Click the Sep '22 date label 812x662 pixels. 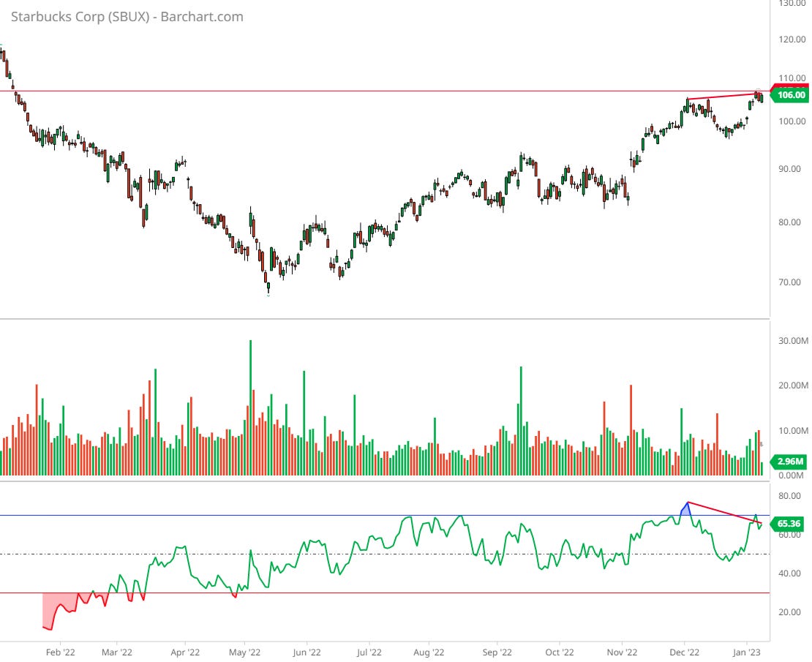click(x=497, y=652)
